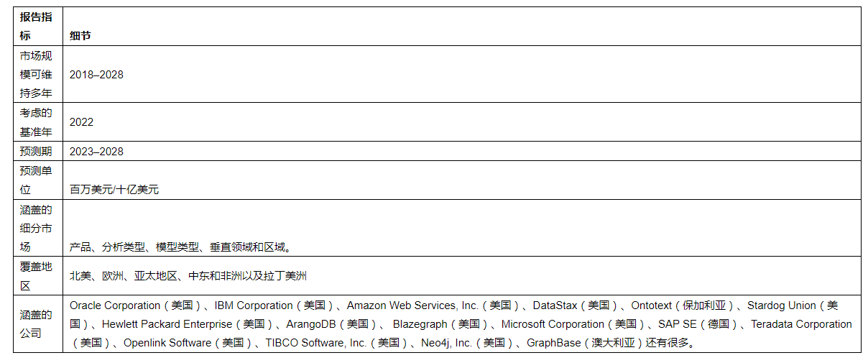Click the Neo4j, Inc. company name
The height and width of the screenshot is (363, 868).
tap(446, 343)
